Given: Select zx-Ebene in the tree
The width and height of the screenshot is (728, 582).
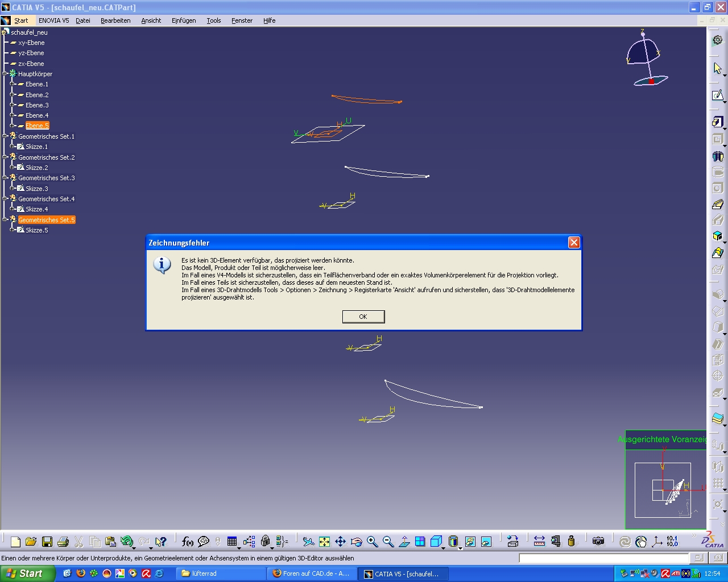Looking at the screenshot, I should pos(31,64).
